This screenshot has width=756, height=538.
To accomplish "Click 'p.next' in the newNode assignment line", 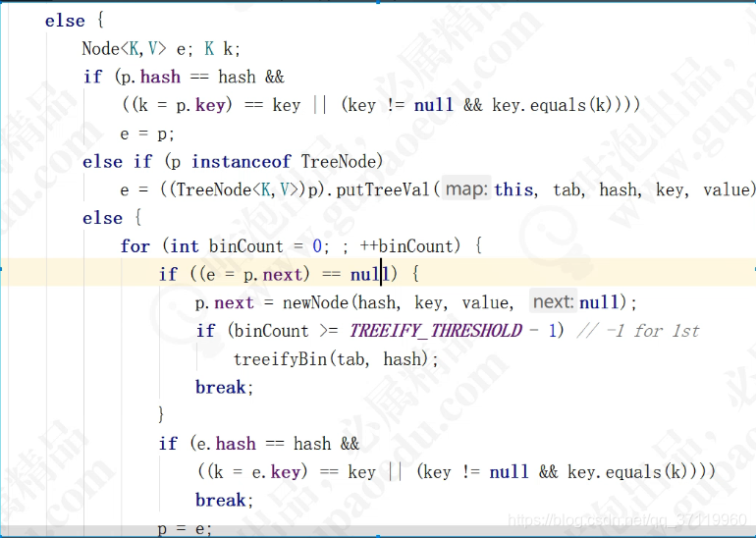I will click(x=224, y=302).
